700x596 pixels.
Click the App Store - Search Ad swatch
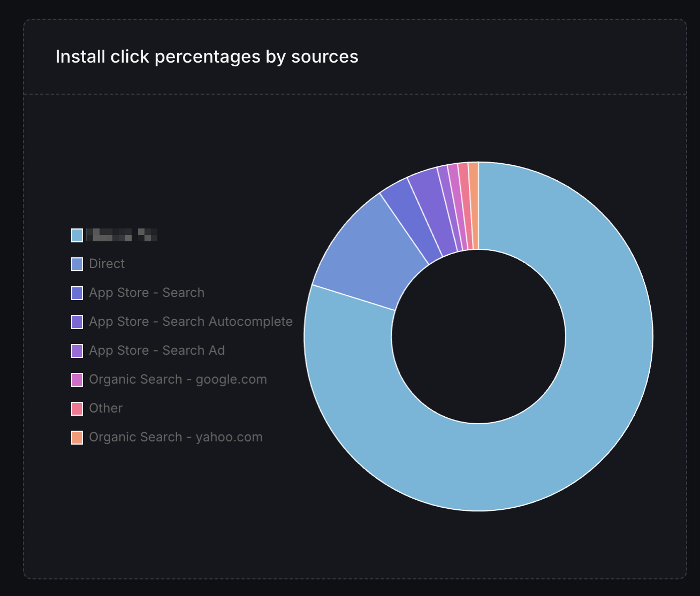(77, 351)
